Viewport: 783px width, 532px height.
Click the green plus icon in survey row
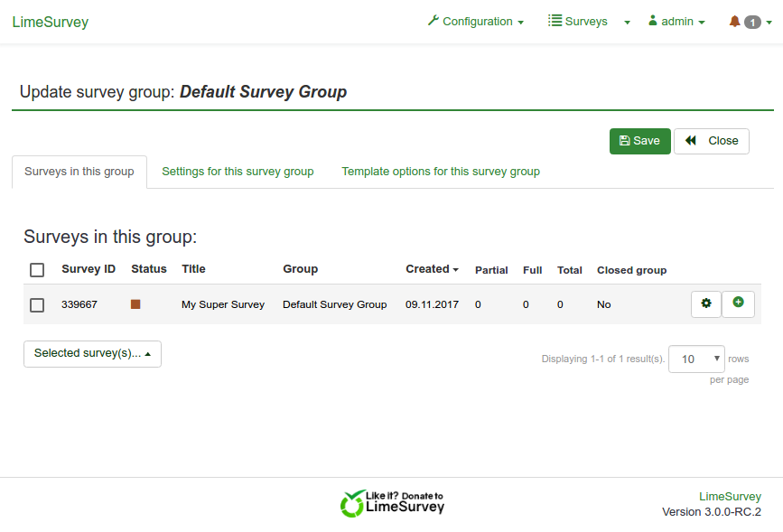coord(738,303)
